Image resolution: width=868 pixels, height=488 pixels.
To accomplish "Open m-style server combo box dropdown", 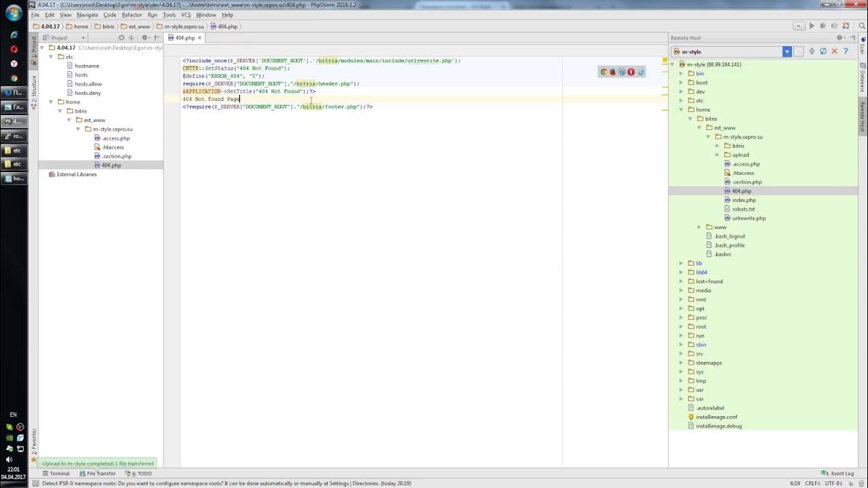I will click(x=787, y=52).
